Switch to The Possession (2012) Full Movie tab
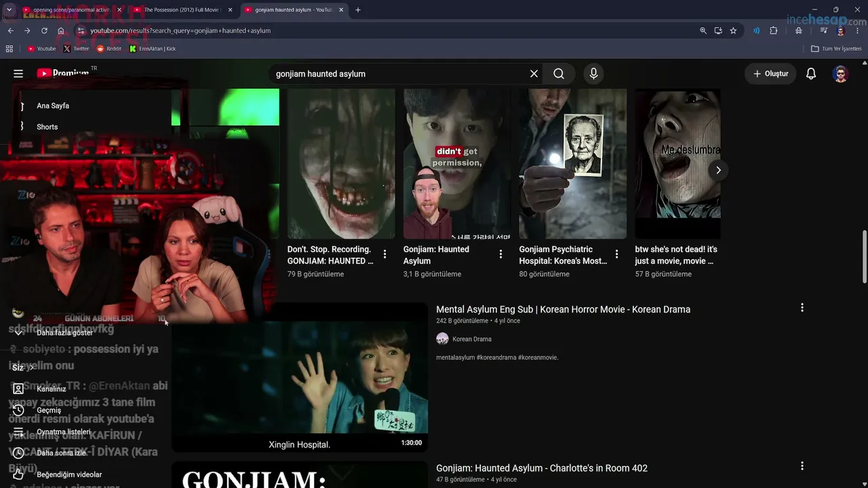The width and height of the screenshot is (868, 488). [x=183, y=10]
